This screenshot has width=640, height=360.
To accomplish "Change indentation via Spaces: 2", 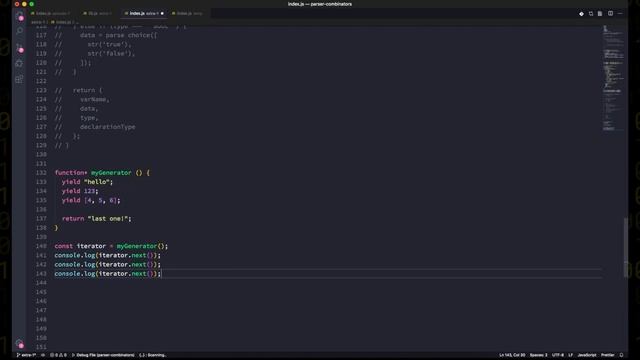I will coord(538,355).
